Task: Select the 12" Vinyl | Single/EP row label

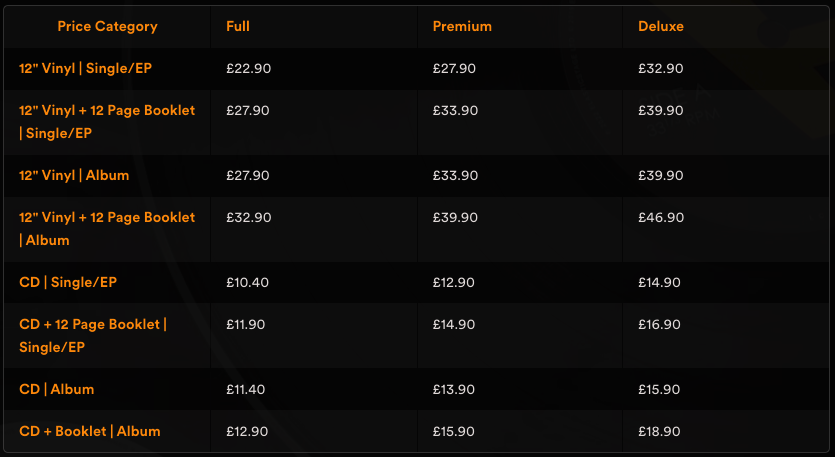Action: tap(86, 69)
